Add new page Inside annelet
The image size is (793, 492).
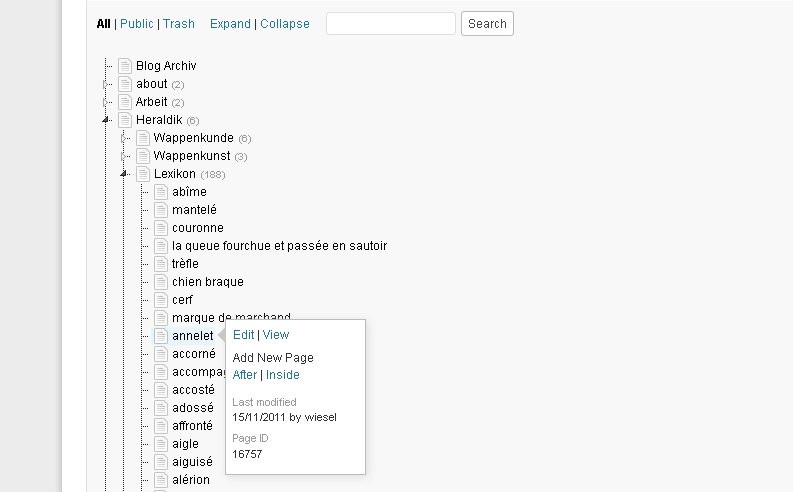click(x=283, y=375)
